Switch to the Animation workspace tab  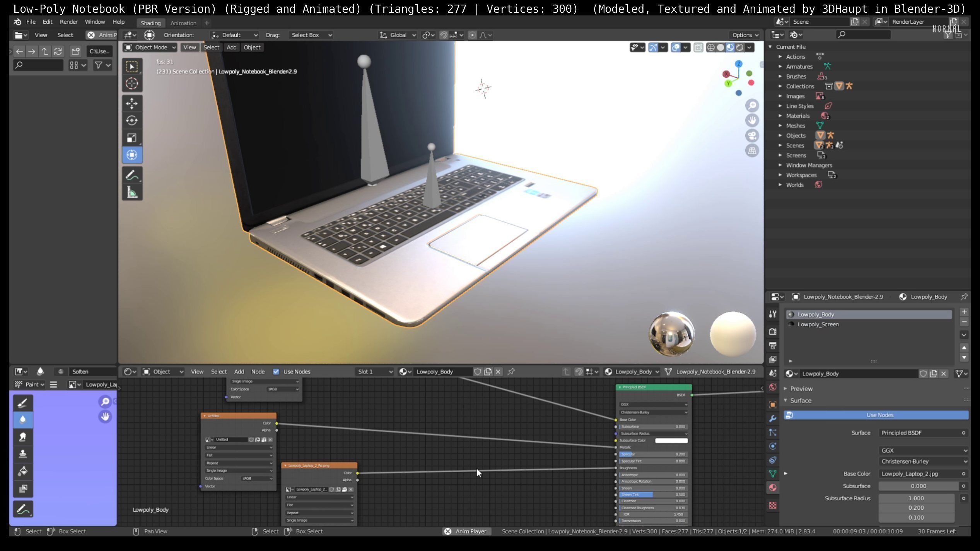[x=183, y=23]
